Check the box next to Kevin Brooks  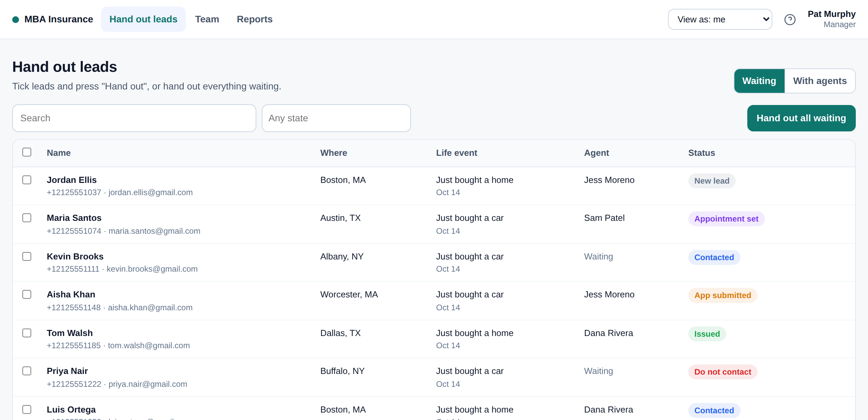(x=27, y=256)
